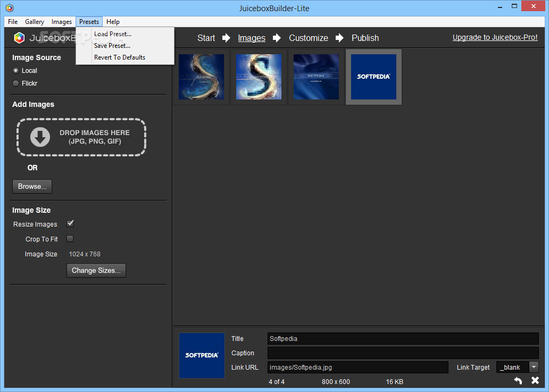Choose Load Preset... from the menu
The image size is (549, 392).
click(x=125, y=34)
